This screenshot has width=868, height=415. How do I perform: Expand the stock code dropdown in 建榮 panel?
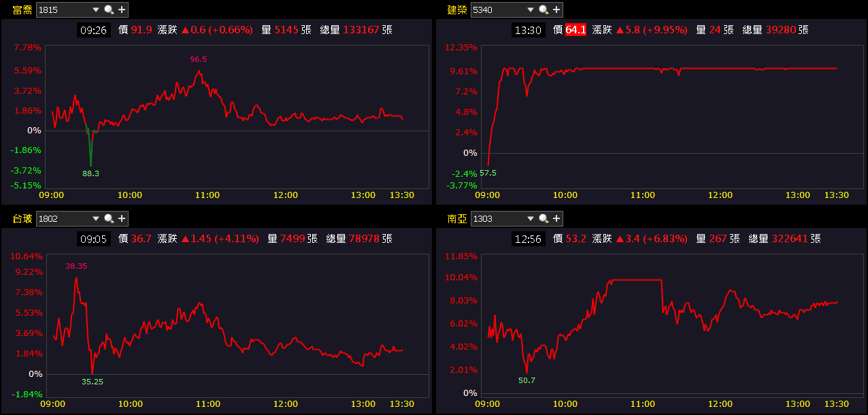(531, 10)
